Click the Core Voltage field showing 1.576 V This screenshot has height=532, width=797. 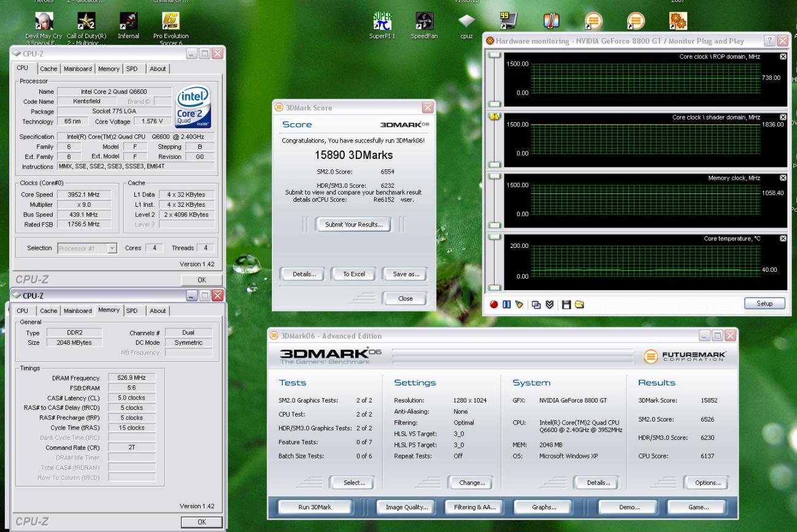point(152,121)
